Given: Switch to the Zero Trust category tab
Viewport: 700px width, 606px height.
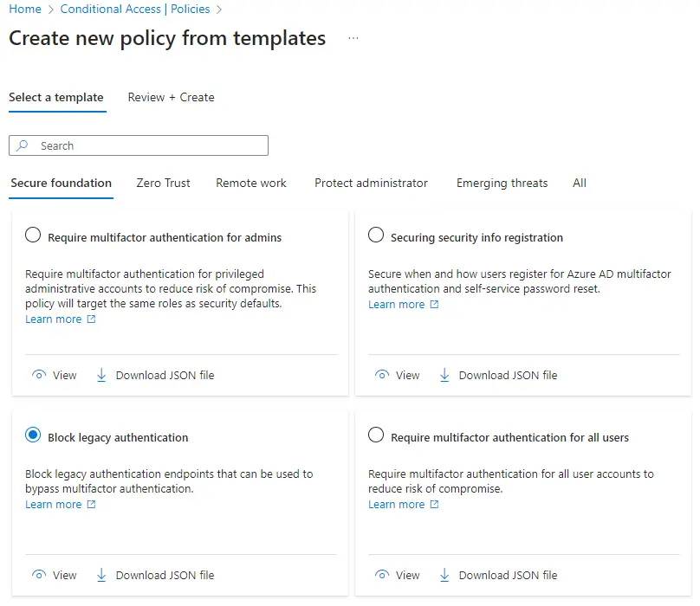Looking at the screenshot, I should click(163, 183).
